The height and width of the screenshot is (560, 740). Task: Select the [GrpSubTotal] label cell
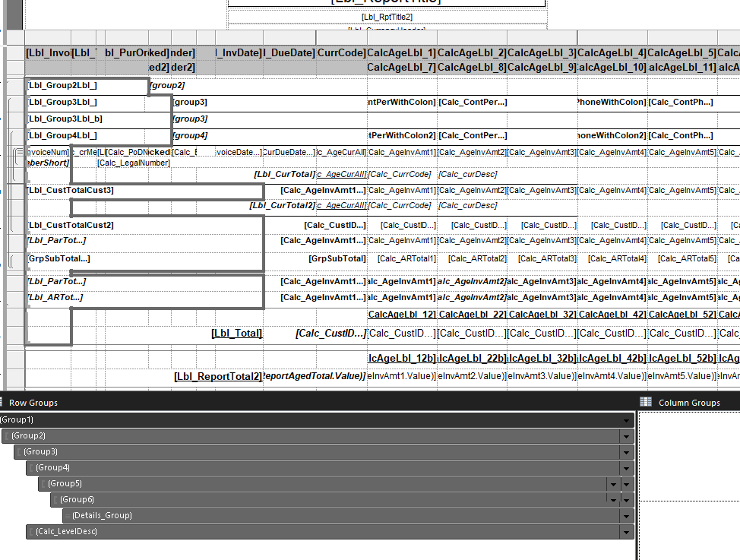337,259
